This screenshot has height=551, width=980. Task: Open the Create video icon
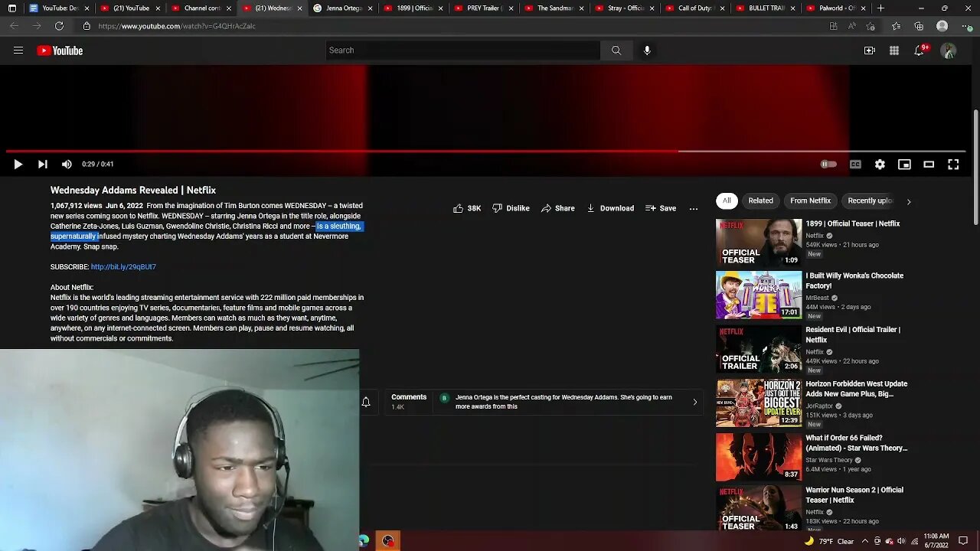[870, 51]
